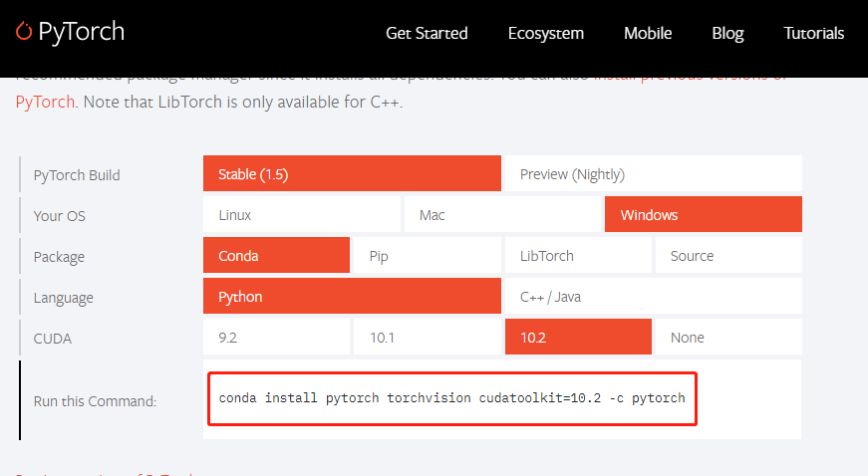Viewport: 868px width, 476px height.
Task: Open the Get Started menu
Action: click(427, 33)
